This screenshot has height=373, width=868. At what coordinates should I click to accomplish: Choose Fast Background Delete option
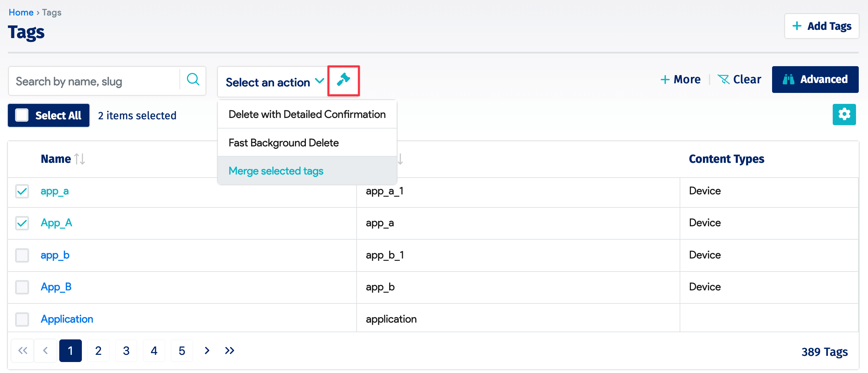[x=283, y=143]
